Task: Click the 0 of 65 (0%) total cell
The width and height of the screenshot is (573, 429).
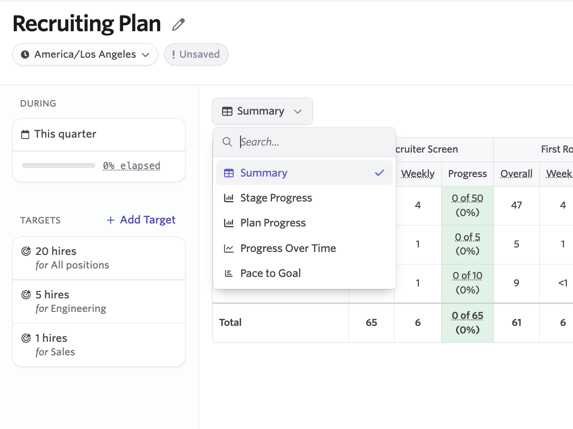Action: (467, 323)
